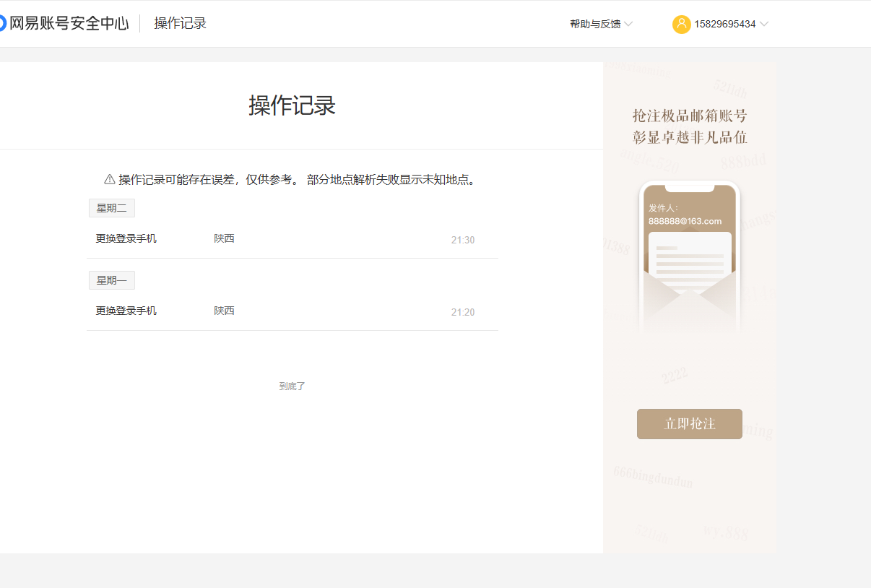871x588 pixels.
Task: Click the 星期二 day tag
Action: tap(112, 208)
